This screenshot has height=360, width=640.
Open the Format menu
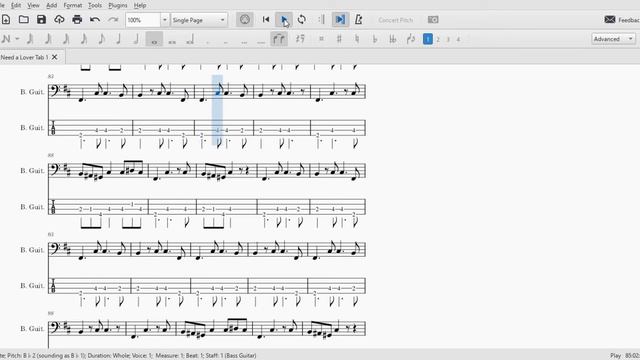click(73, 5)
